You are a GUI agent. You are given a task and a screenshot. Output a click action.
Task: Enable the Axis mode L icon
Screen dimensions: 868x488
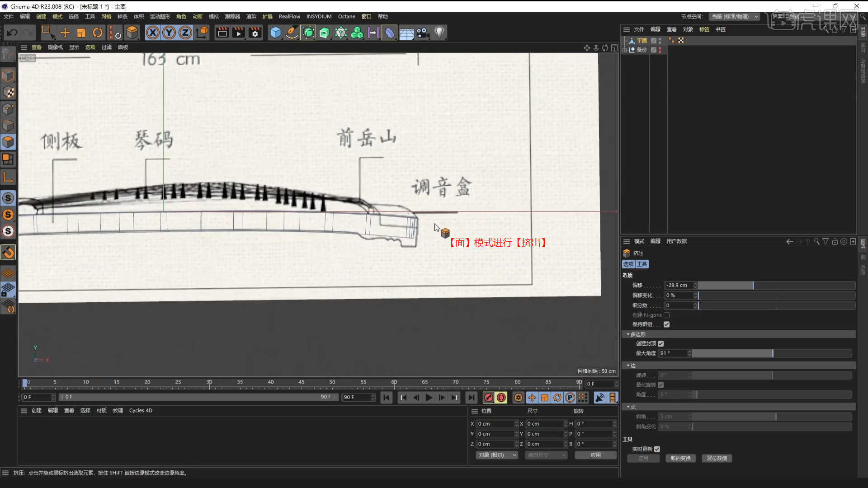pos(8,177)
